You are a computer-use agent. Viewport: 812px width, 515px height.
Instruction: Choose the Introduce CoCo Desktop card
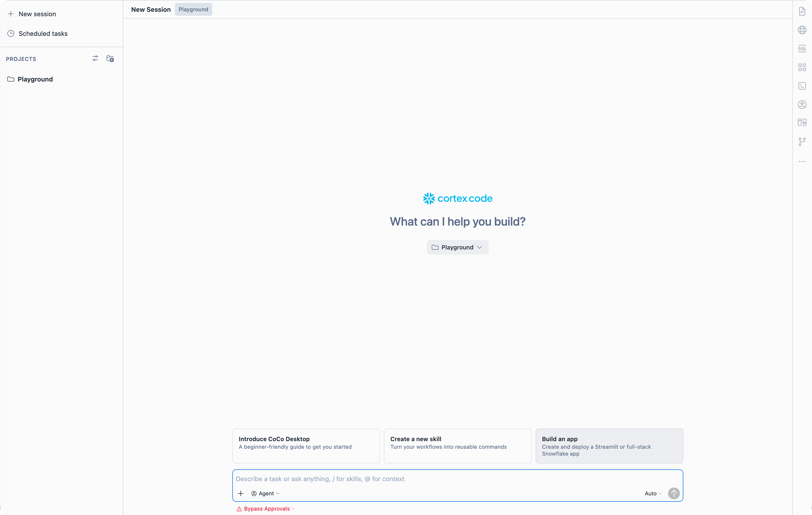(x=306, y=446)
